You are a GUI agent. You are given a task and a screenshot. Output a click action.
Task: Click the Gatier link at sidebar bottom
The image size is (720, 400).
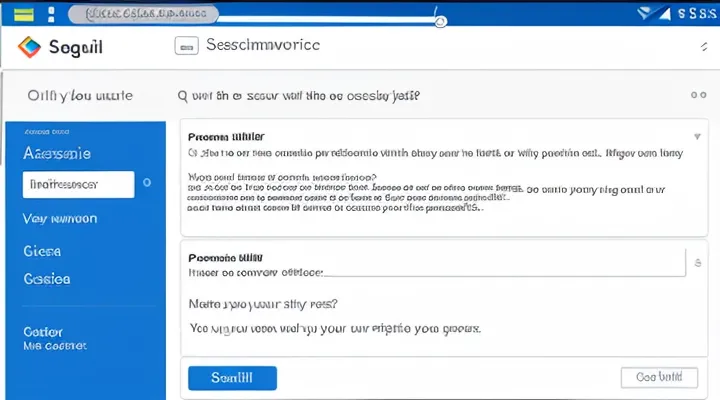tap(44, 331)
